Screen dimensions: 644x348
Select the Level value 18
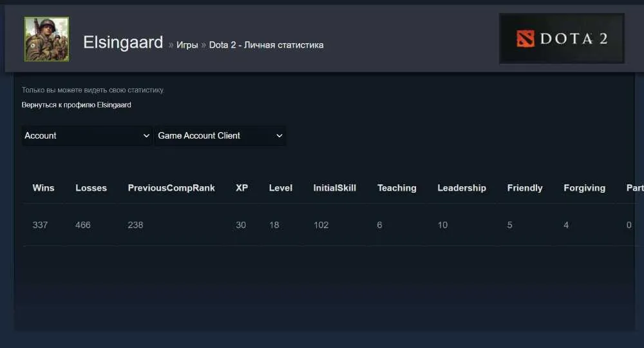click(274, 225)
